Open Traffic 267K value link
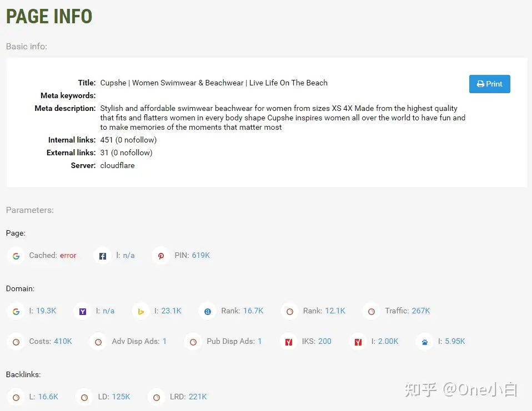Viewport: 532px width, 411px height. [x=421, y=311]
